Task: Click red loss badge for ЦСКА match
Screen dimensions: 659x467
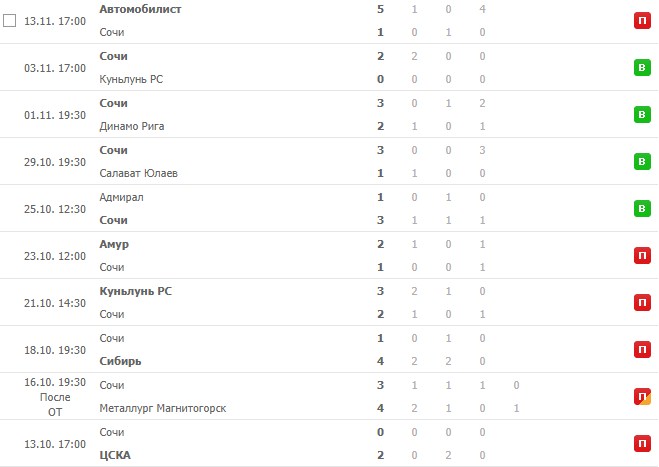Action: click(640, 444)
